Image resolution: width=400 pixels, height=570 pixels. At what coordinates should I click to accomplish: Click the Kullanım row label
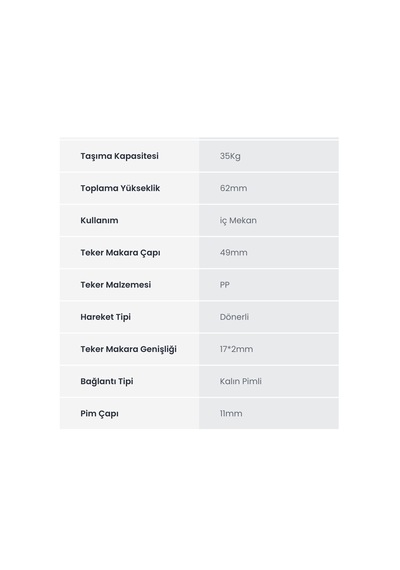(99, 220)
